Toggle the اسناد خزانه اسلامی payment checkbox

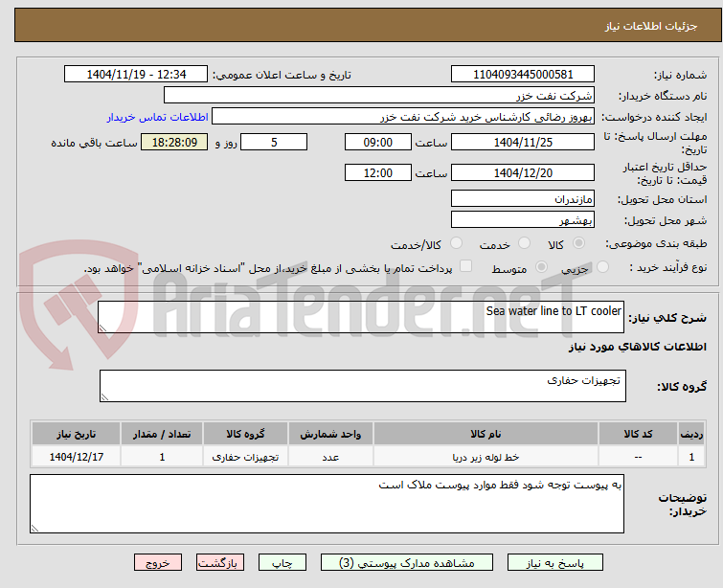(466, 266)
